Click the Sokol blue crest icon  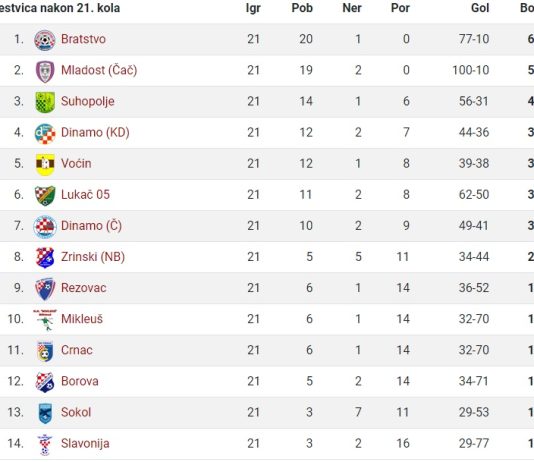tap(45, 413)
